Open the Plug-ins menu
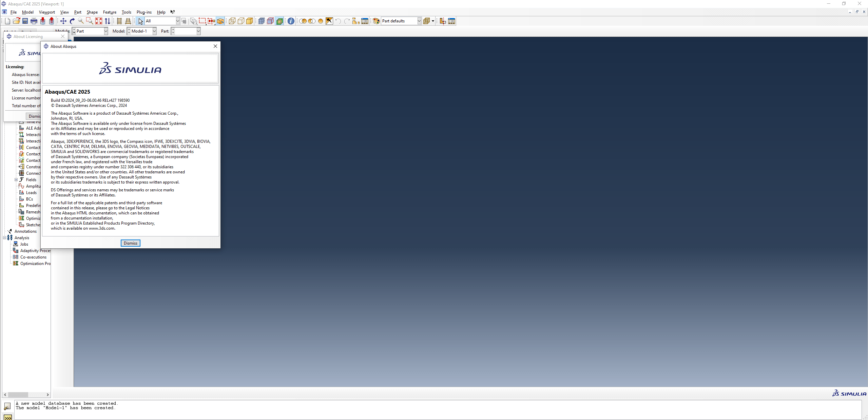 point(144,12)
